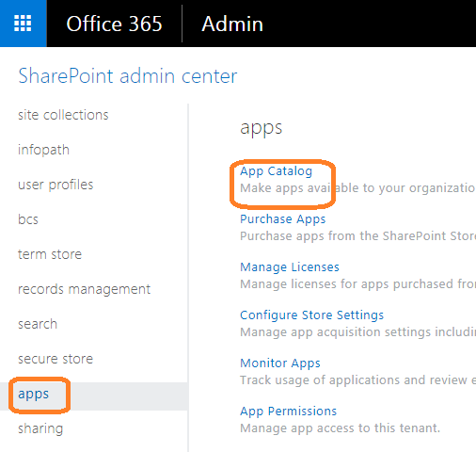Open the Office 365 app launcher waffle
Viewport: 476px width, 452px height.
point(23,24)
